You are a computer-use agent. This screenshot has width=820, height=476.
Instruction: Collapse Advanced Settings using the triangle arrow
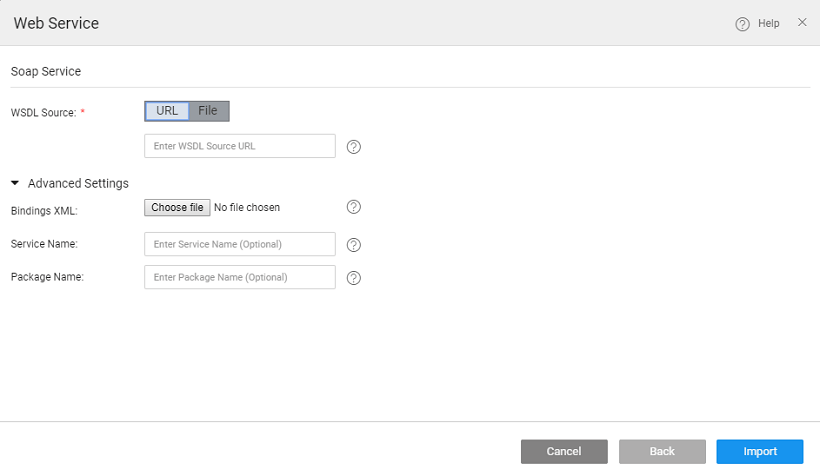(x=15, y=183)
